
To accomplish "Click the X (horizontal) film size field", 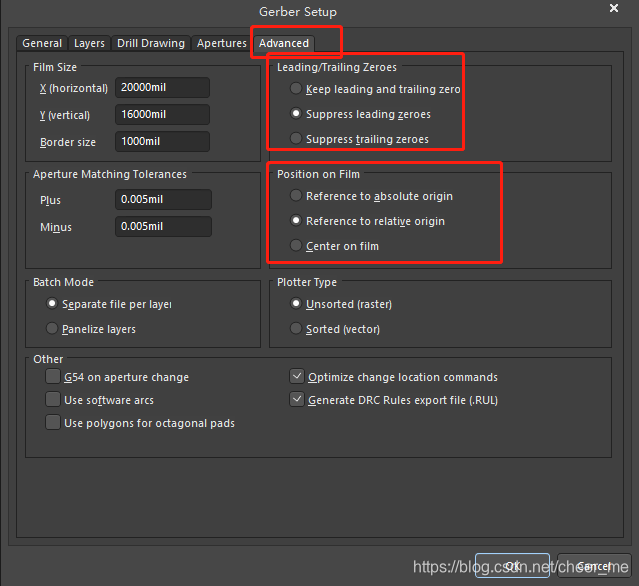I will pyautogui.click(x=162, y=88).
